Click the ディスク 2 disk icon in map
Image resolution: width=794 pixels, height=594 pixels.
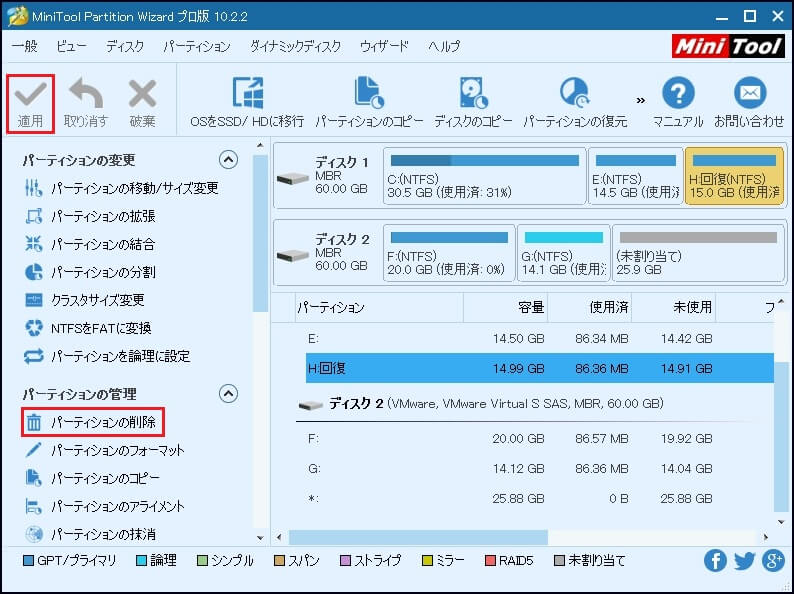[293, 255]
